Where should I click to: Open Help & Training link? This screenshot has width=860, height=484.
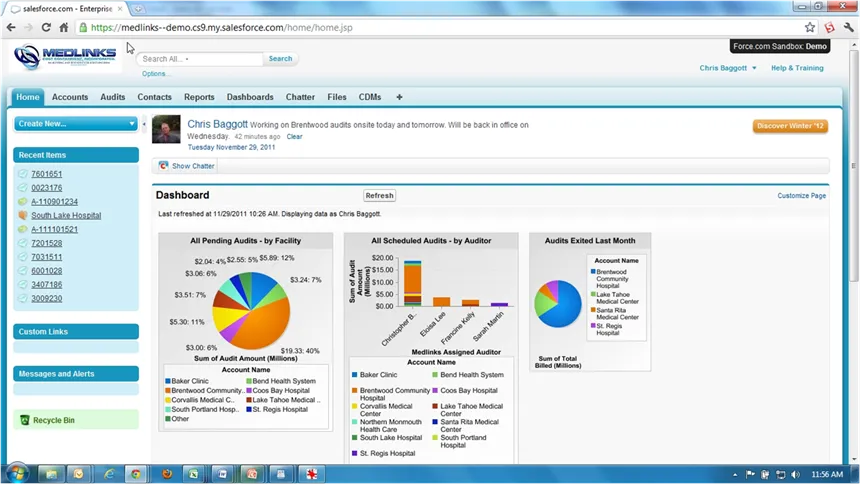797,68
